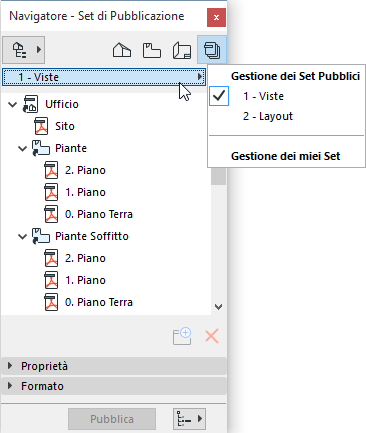Click the Piante Soffitto folder icon
Image resolution: width=366 pixels, height=433 pixels.
[41, 236]
